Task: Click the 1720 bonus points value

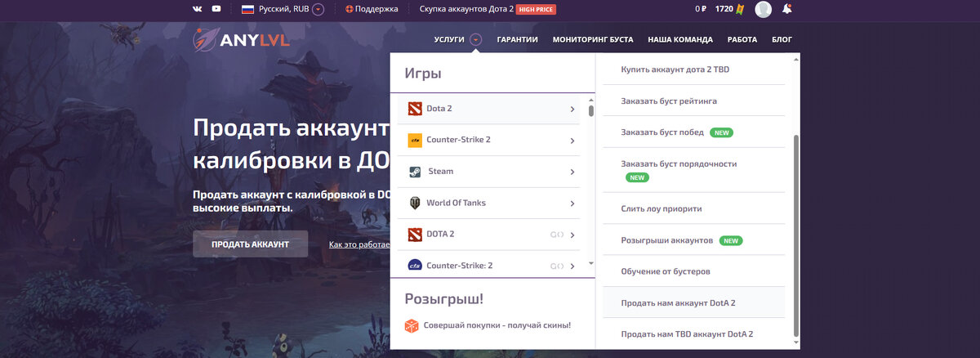Action: click(724, 9)
